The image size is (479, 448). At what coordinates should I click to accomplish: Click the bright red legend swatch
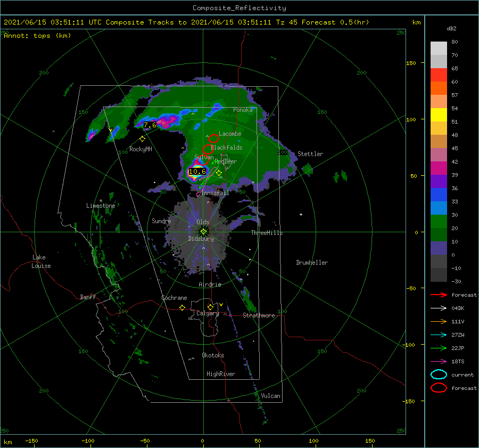[439, 75]
